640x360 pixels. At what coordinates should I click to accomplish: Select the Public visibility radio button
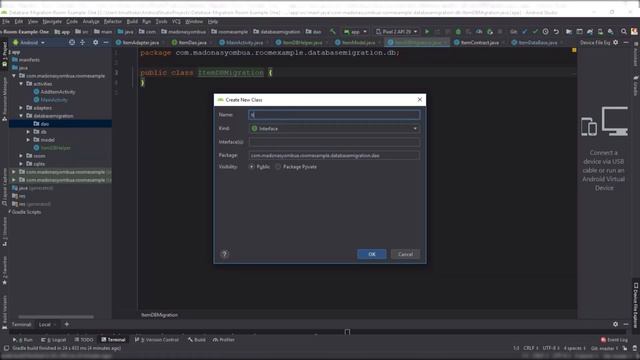coord(252,167)
